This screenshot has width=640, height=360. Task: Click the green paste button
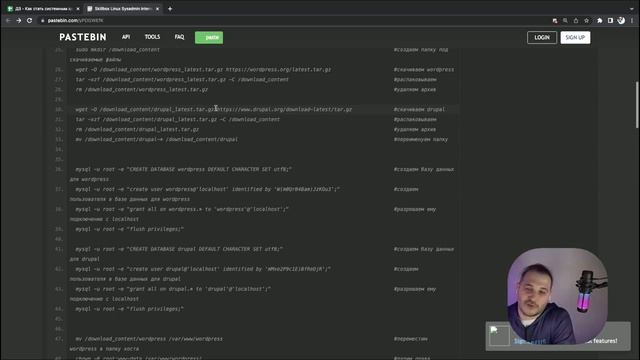tap(209, 38)
